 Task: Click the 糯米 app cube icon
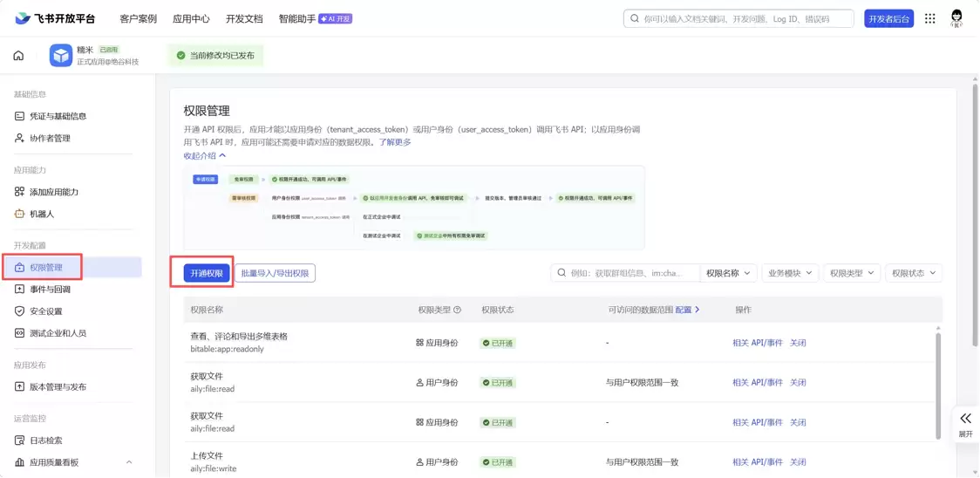(61, 55)
